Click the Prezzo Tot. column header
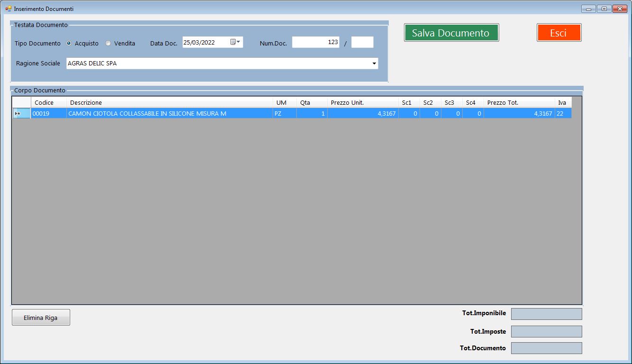The image size is (632, 364). pos(520,103)
